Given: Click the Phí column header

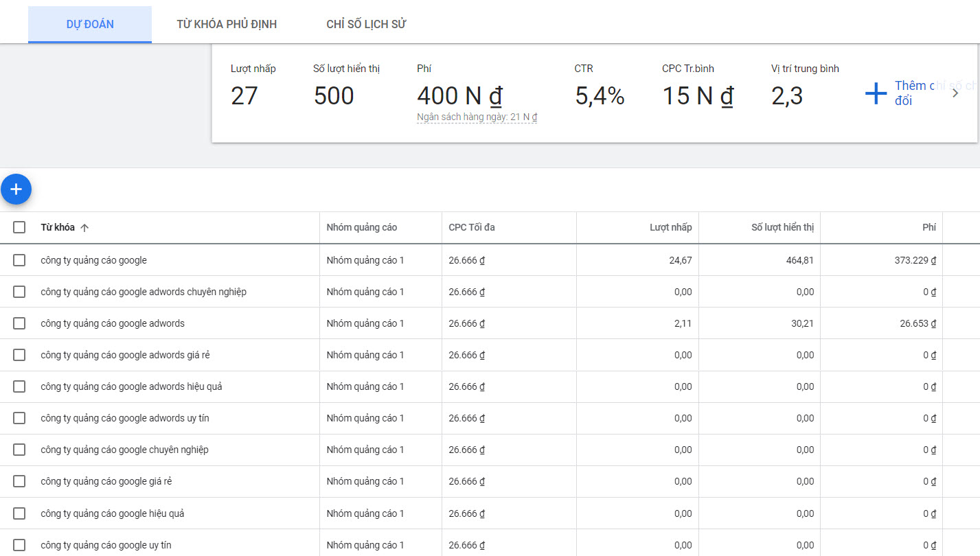Looking at the screenshot, I should [x=928, y=227].
